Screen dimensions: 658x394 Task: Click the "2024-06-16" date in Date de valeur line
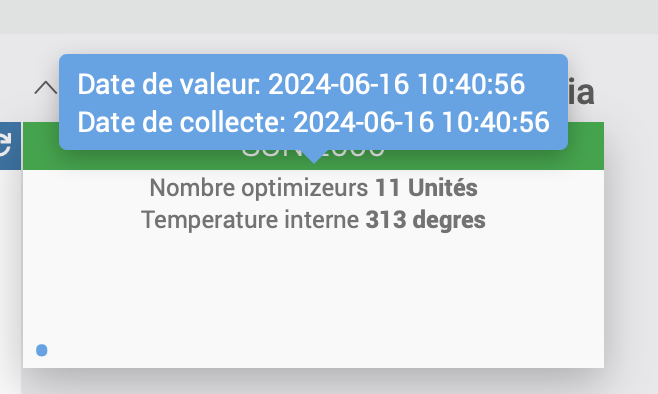[338, 84]
